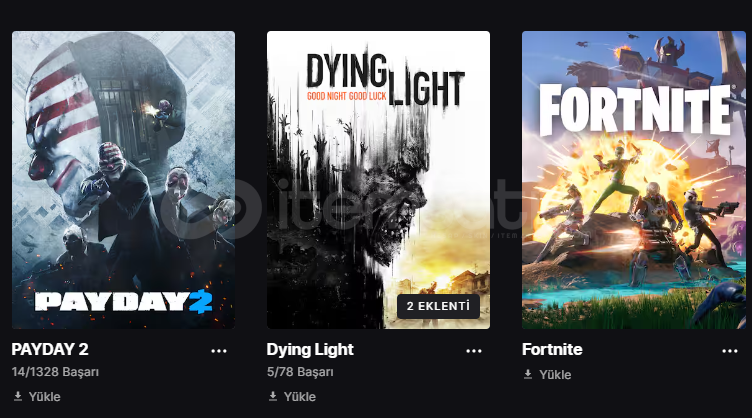Open the Fortnite three-dot options menu

(729, 351)
